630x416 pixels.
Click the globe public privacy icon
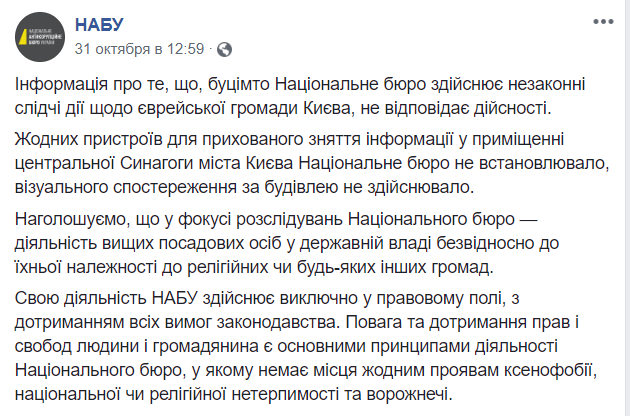click(225, 49)
